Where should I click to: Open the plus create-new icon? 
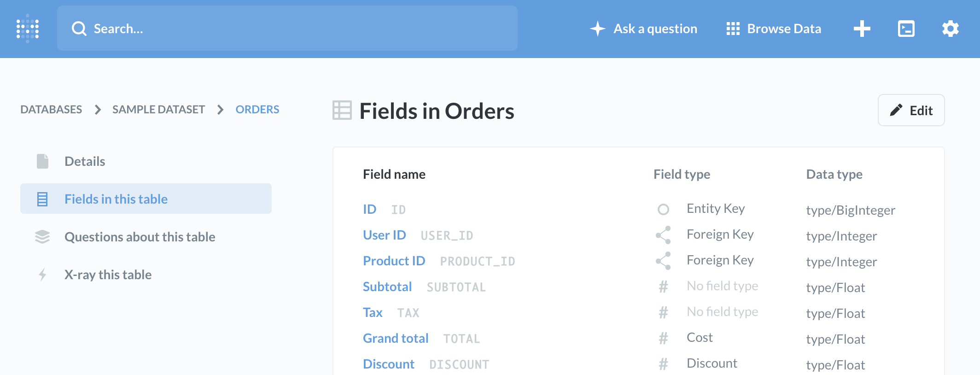coord(862,29)
